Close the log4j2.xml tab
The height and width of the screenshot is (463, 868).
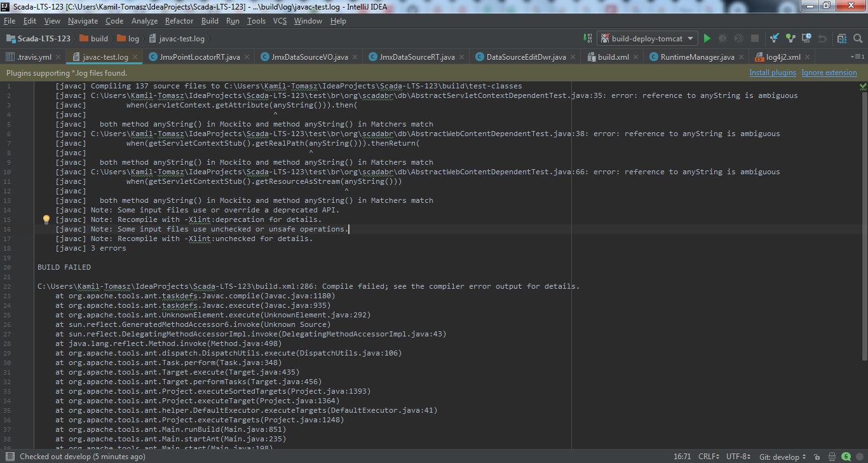coord(808,57)
